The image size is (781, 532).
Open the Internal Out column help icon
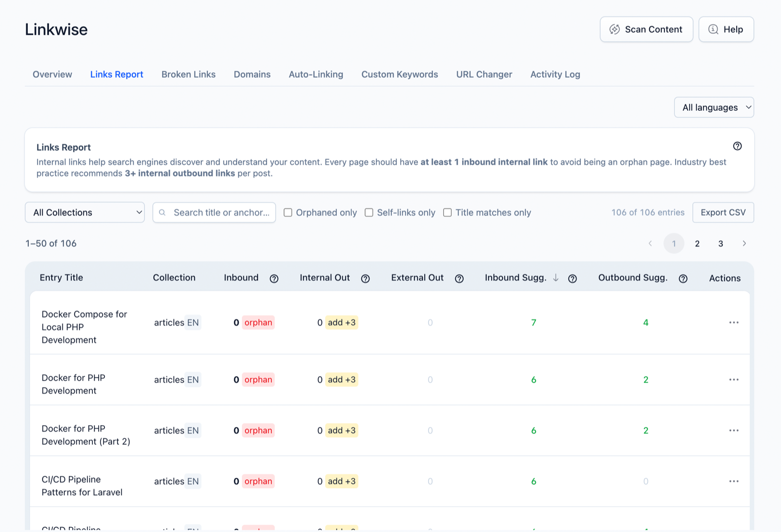(365, 278)
